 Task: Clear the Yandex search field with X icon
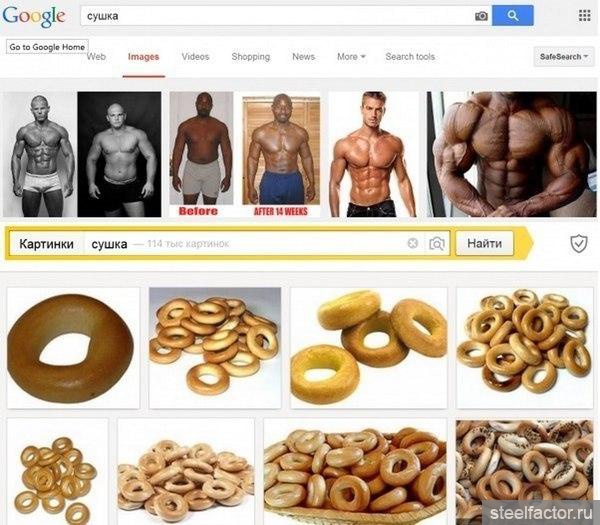tap(412, 243)
